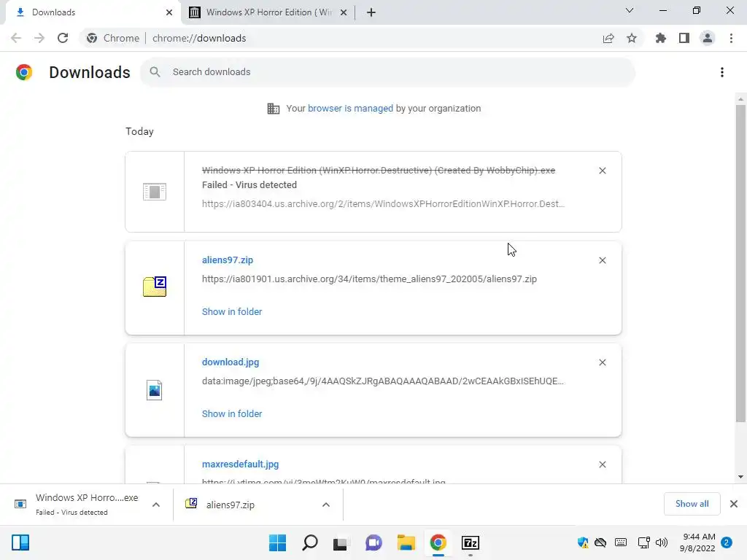Viewport: 747px width, 560px height.
Task: Close the Windows XP Horror Edition tab
Action: [x=344, y=12]
